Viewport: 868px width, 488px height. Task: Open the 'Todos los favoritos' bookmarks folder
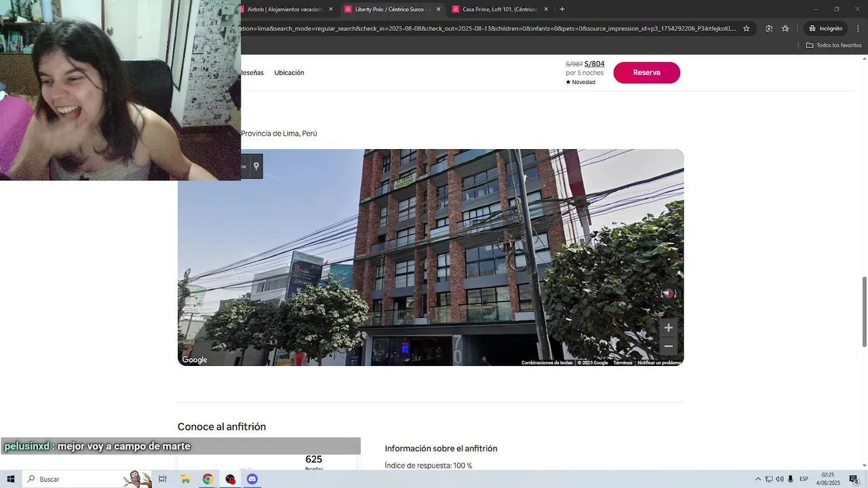pyautogui.click(x=833, y=45)
